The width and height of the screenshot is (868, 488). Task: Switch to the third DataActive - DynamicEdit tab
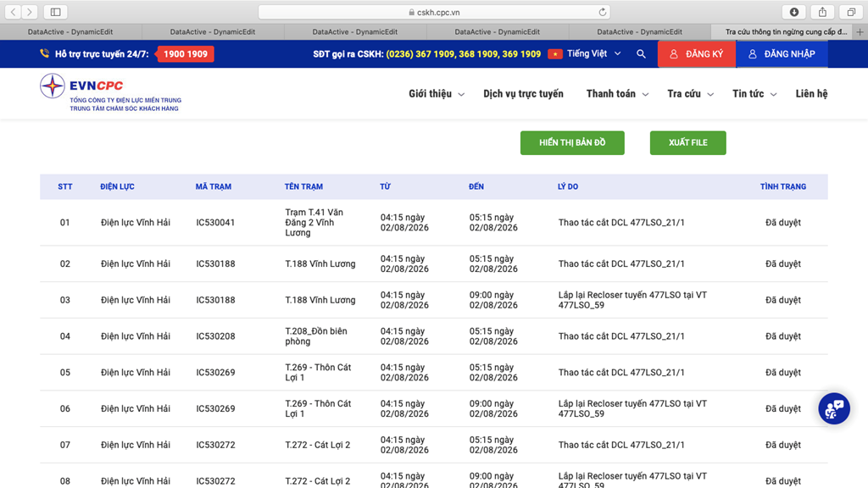click(355, 32)
